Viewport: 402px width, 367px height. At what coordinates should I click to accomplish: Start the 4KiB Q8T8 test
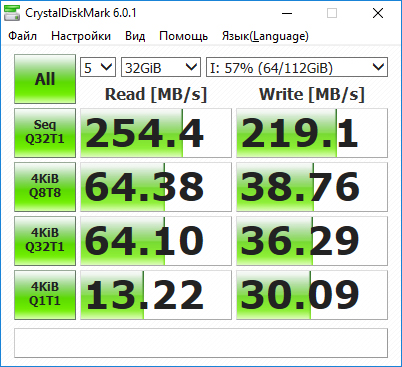click(45, 187)
